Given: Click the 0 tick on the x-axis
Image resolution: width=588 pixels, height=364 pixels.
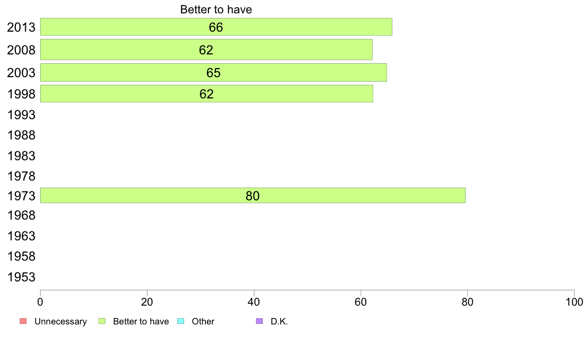Looking at the screenshot, I should coord(40,301).
